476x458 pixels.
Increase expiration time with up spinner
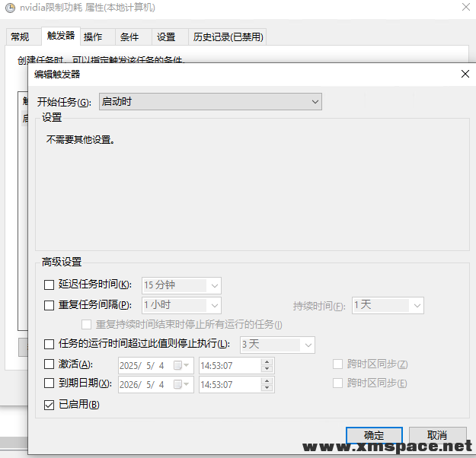(x=267, y=381)
